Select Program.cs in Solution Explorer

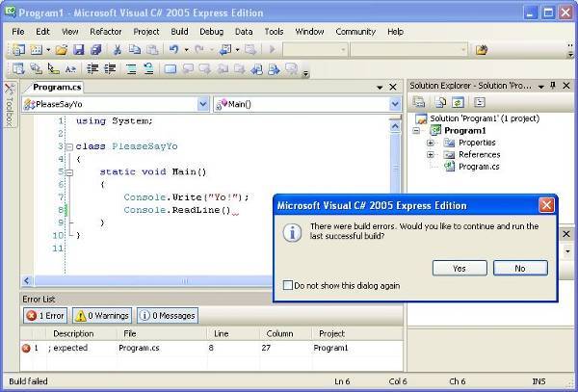tap(479, 167)
